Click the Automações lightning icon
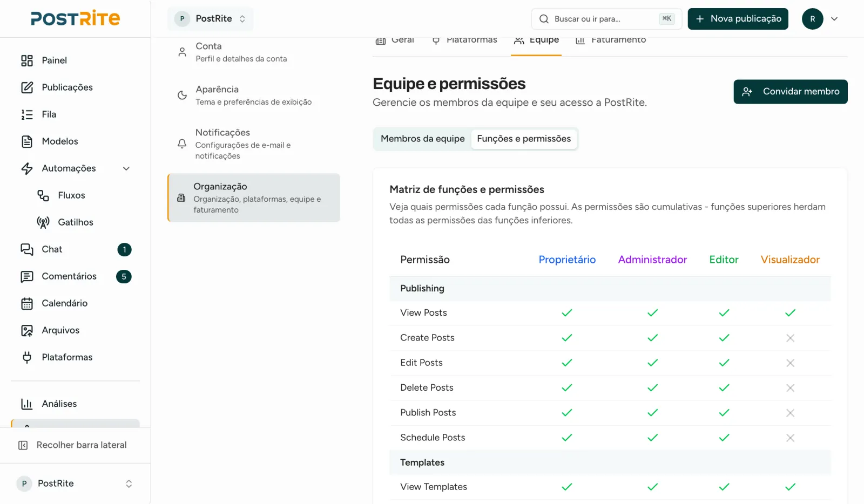Viewport: 864px width, 504px height. (27, 168)
